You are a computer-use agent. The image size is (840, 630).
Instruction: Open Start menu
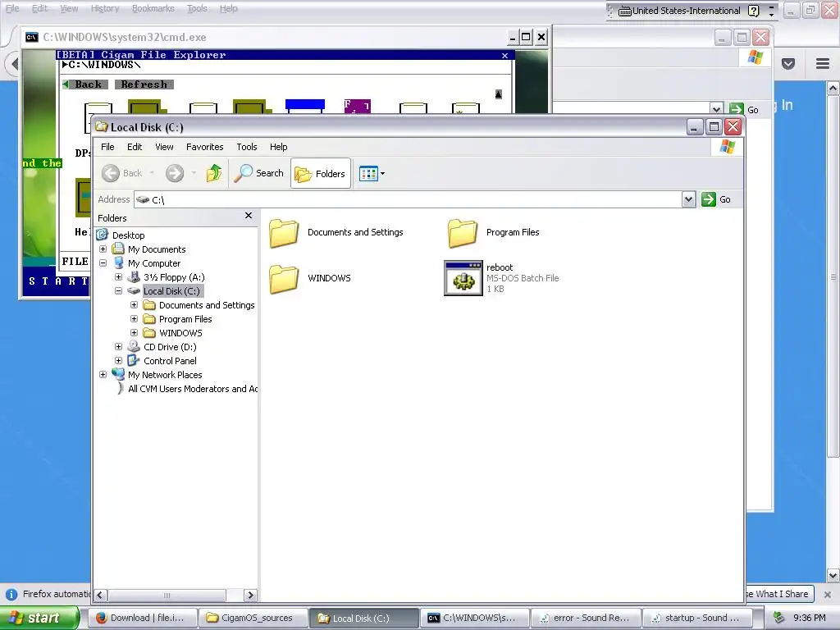point(39,618)
